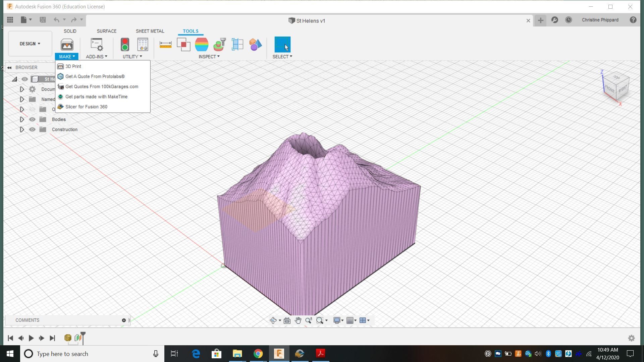The height and width of the screenshot is (362, 644).
Task: Switch to the SHEET METAL tab
Action: click(150, 31)
